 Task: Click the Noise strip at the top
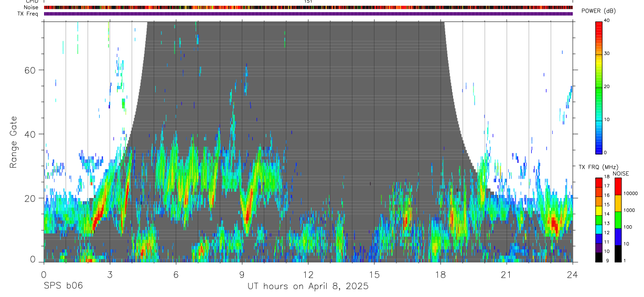tap(308, 7)
